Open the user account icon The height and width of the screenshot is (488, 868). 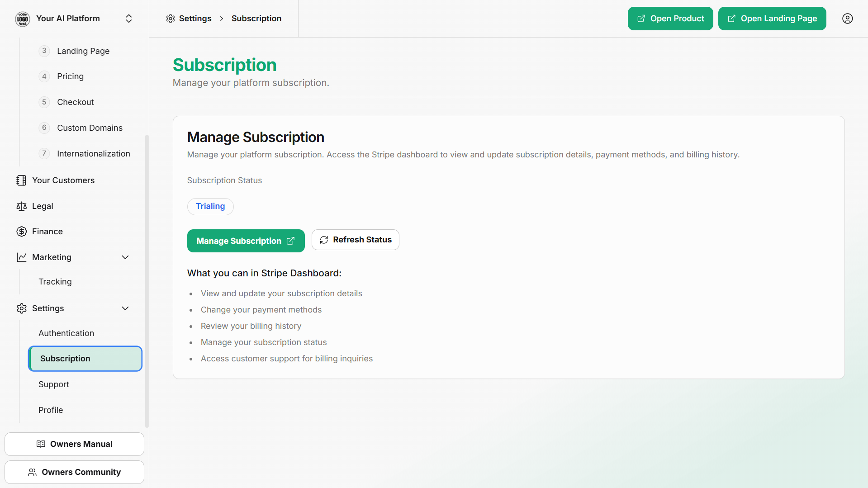pos(848,19)
